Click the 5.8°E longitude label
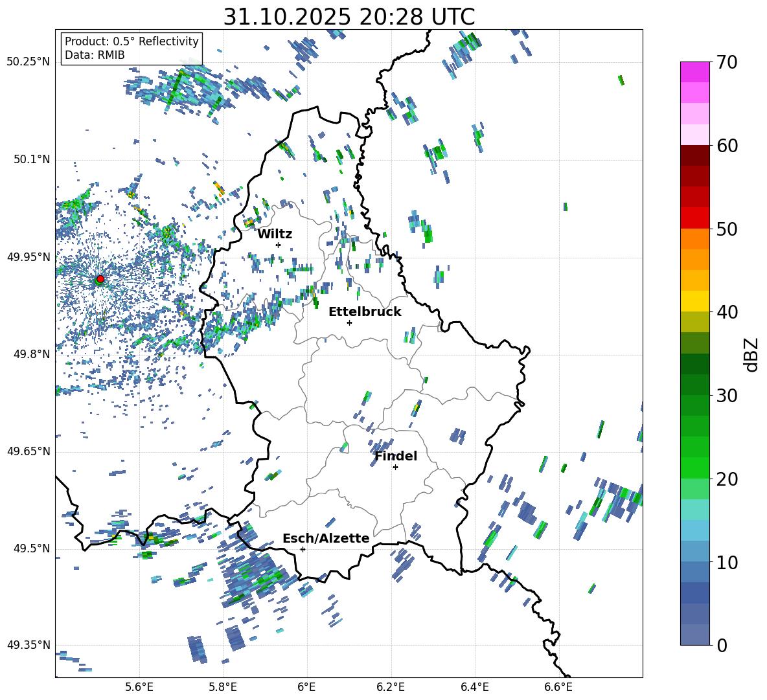The height and width of the screenshot is (700, 767). (x=223, y=688)
